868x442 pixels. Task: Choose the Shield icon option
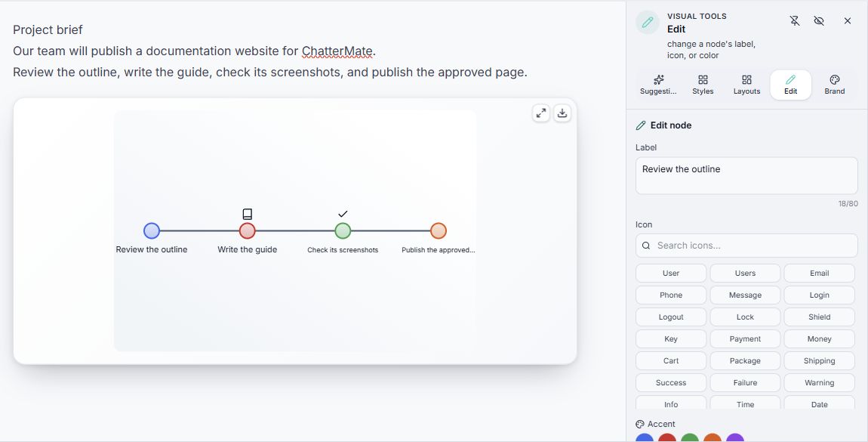point(819,317)
